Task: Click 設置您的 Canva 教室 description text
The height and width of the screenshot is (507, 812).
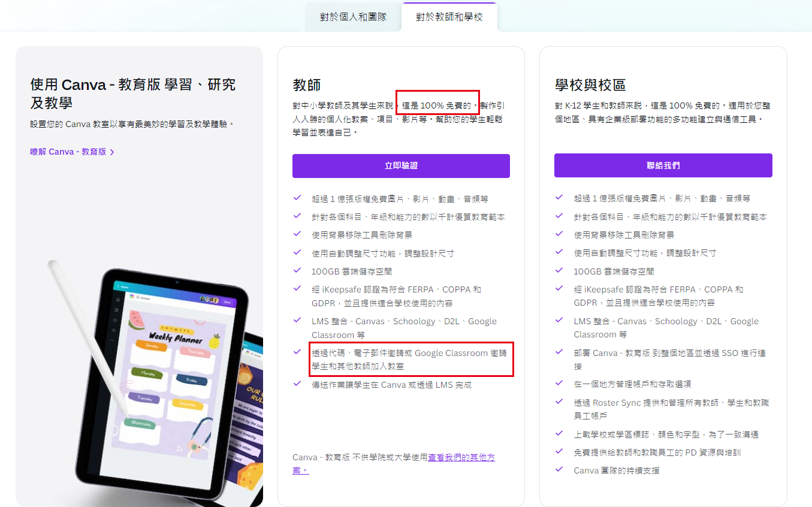Action: point(132,124)
